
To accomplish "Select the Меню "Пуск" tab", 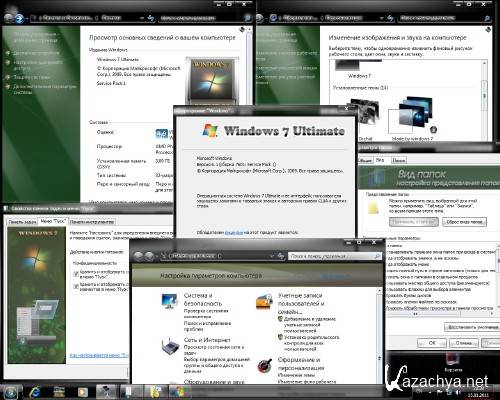I will 53,221.
